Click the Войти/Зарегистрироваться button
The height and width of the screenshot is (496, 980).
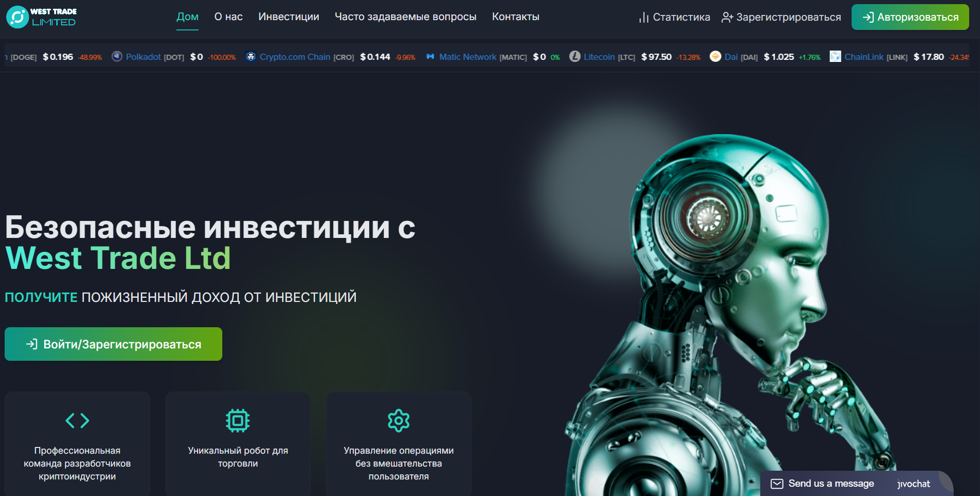click(x=113, y=344)
